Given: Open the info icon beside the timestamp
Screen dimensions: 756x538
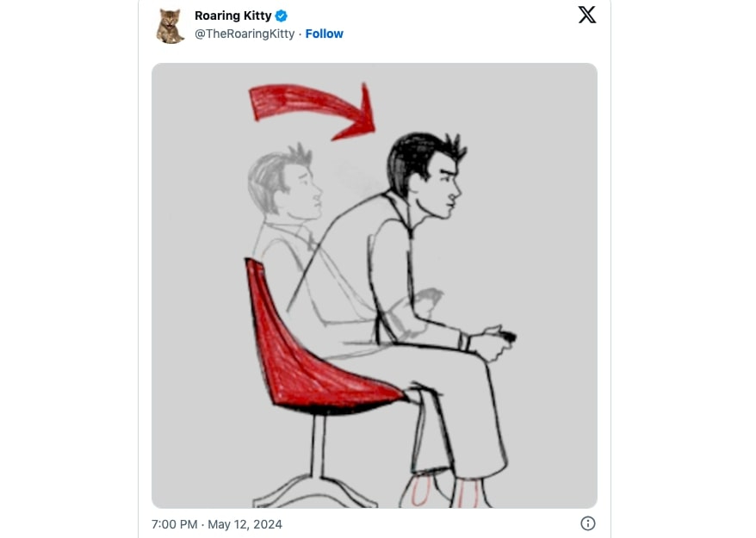Looking at the screenshot, I should [588, 523].
